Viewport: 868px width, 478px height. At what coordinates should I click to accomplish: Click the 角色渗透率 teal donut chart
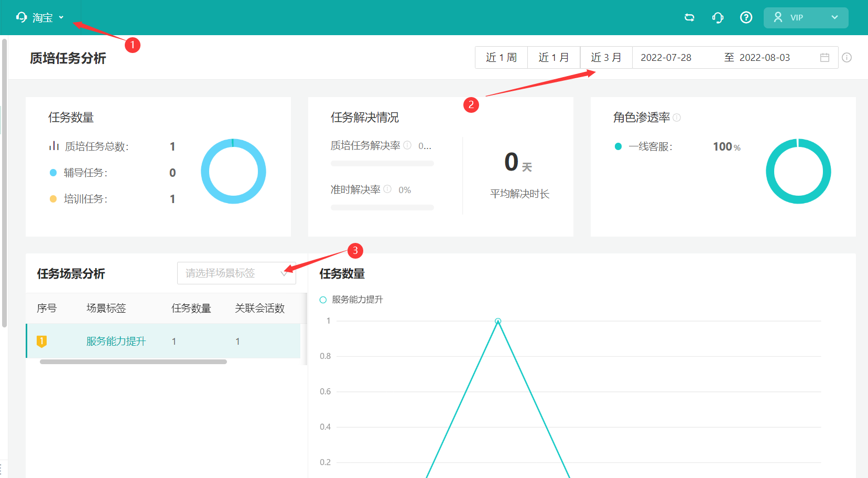point(798,171)
